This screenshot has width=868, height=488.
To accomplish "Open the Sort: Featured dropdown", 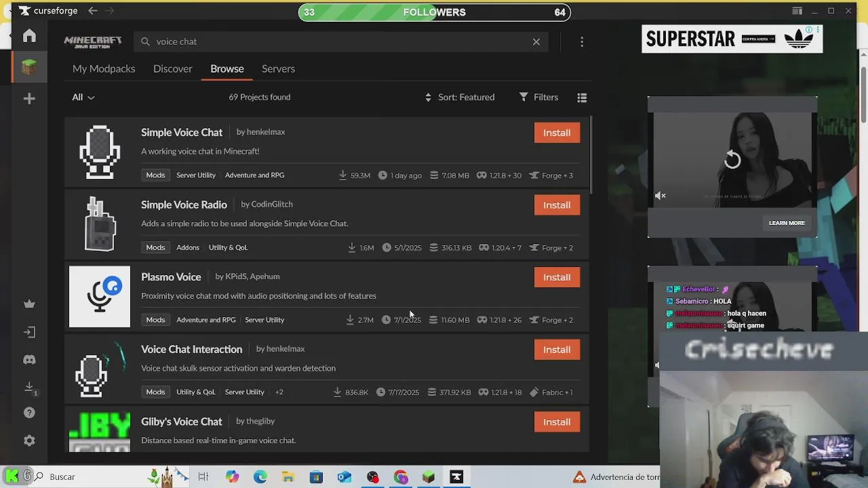I will (x=460, y=98).
